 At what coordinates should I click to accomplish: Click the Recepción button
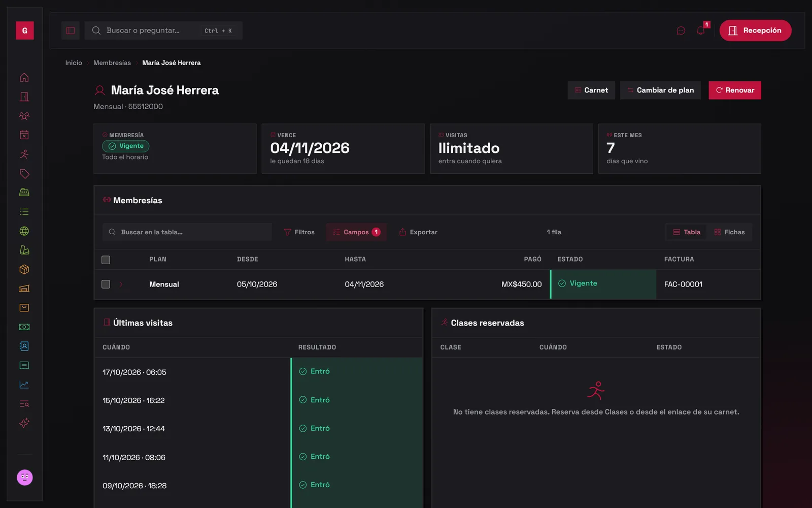pyautogui.click(x=755, y=30)
